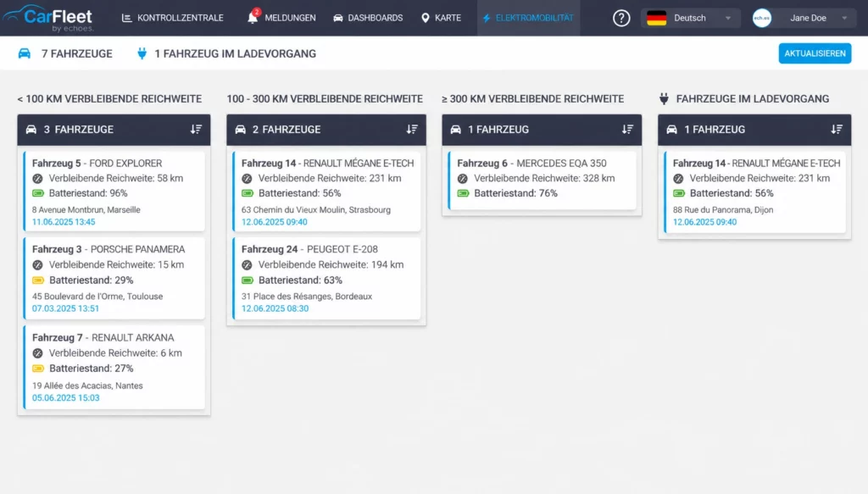Click the car icon in 3 Fahrzeuge header

click(x=31, y=130)
